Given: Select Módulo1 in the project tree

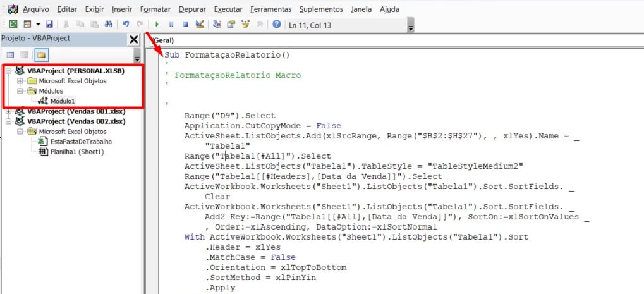Looking at the screenshot, I should [x=63, y=101].
